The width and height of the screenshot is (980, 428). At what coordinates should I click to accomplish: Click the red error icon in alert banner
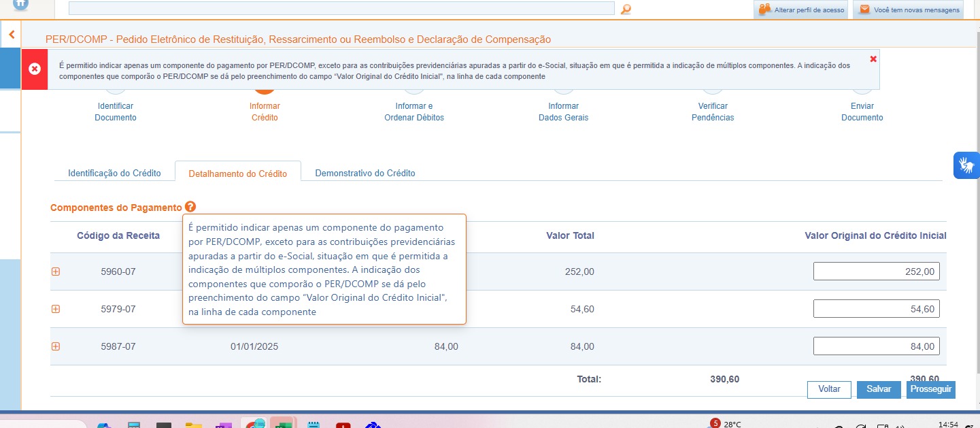click(x=35, y=69)
